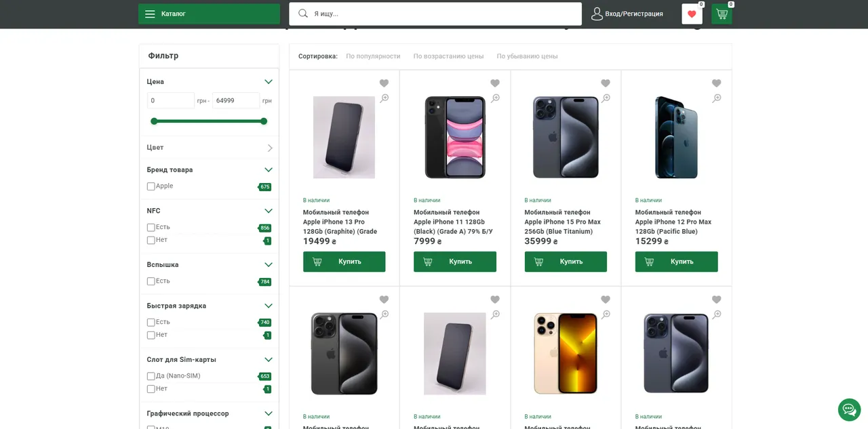Add iPhone 15 Pro Max Blue Titanium to favorites

point(606,83)
